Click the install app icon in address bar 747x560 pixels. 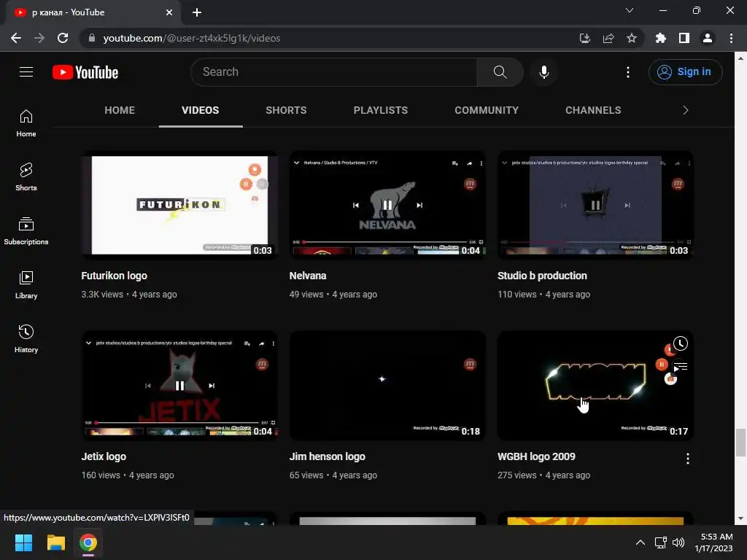[584, 38]
